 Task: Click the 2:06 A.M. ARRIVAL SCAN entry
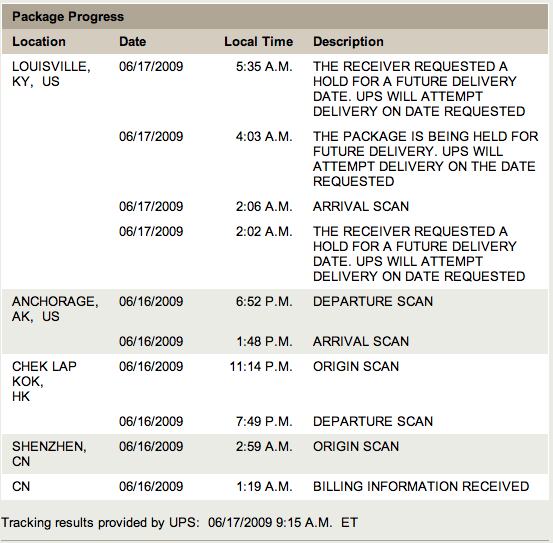[x=361, y=206]
